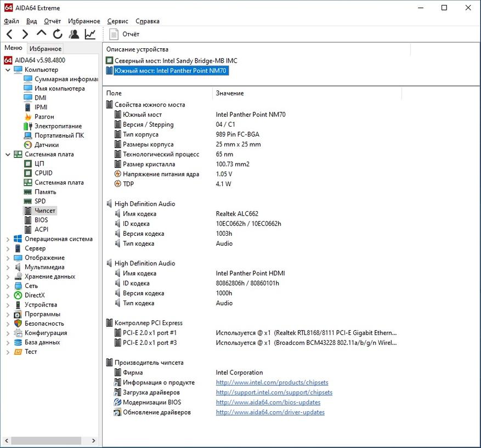
Task: Collapse the Компьютер tree node
Action: point(8,70)
